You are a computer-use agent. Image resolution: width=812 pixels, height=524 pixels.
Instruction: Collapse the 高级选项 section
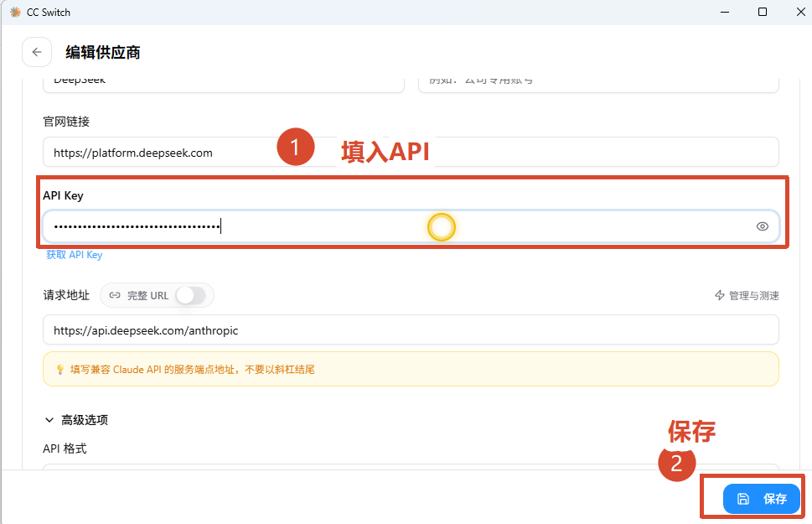pos(76,420)
